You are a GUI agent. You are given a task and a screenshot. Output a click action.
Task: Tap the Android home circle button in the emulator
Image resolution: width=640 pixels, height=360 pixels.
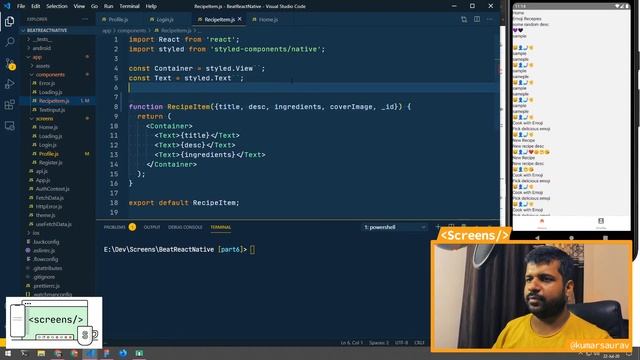571,238
